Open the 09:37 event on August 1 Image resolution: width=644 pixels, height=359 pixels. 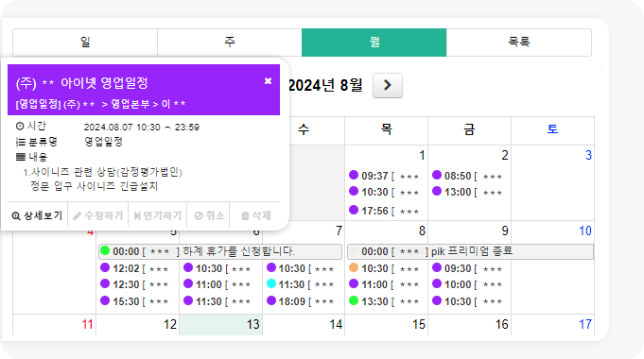point(385,176)
